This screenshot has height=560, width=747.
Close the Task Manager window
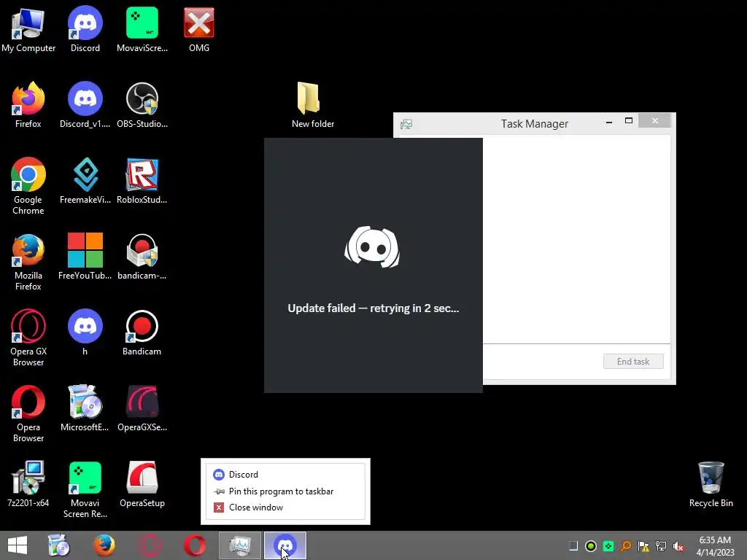pyautogui.click(x=654, y=121)
